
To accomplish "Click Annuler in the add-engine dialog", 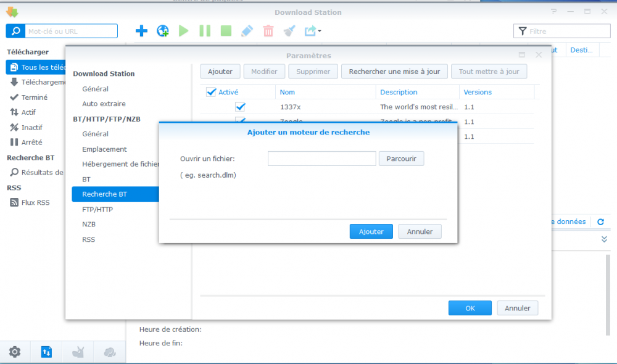I will [x=420, y=231].
